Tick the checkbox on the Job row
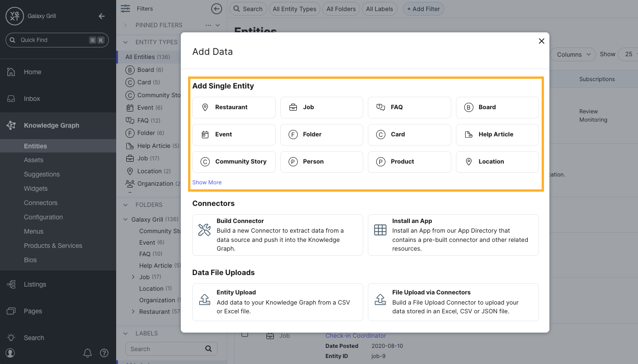Image resolution: width=638 pixels, height=364 pixels. pos(245,335)
